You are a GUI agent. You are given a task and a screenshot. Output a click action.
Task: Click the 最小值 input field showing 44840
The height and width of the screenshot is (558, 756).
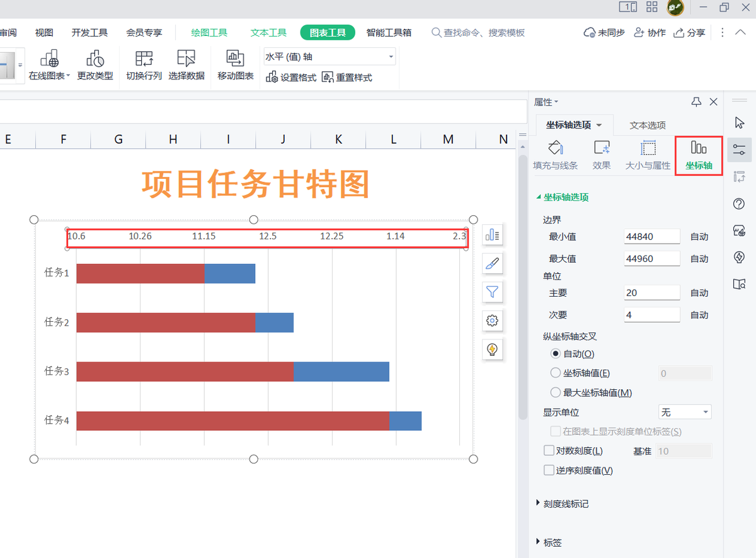tap(652, 237)
